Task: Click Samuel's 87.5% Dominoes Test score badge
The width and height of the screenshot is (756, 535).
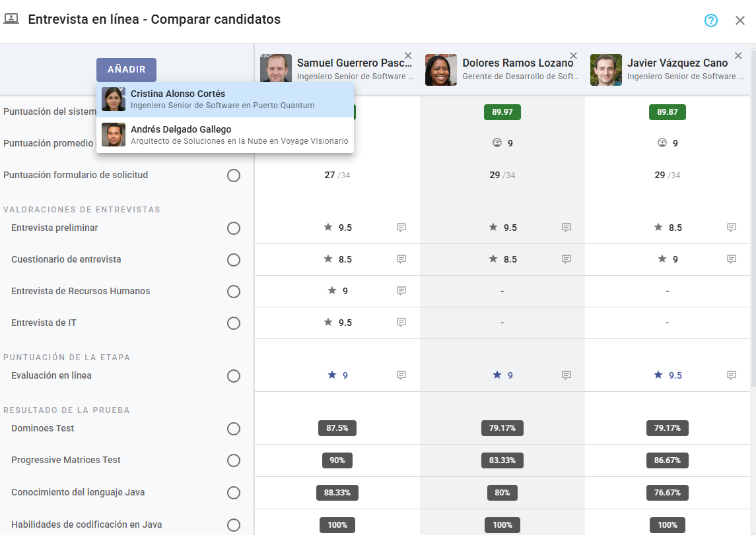Action: point(337,427)
